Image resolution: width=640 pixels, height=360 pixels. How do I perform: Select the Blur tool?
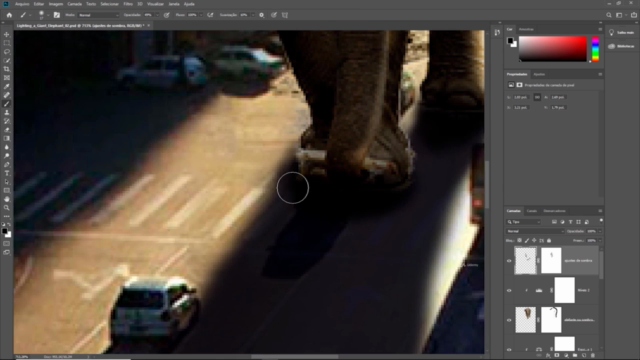[x=7, y=147]
